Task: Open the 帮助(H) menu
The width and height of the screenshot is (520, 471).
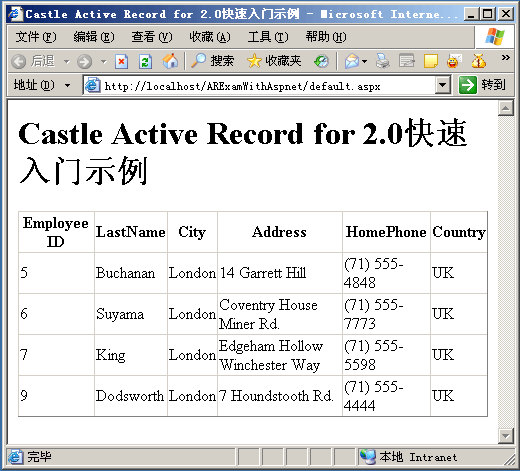Action: pos(326,37)
